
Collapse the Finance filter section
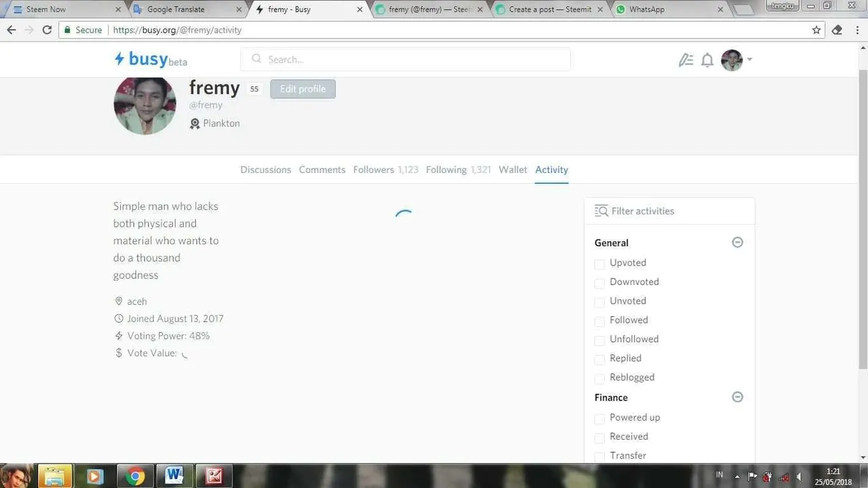click(738, 397)
